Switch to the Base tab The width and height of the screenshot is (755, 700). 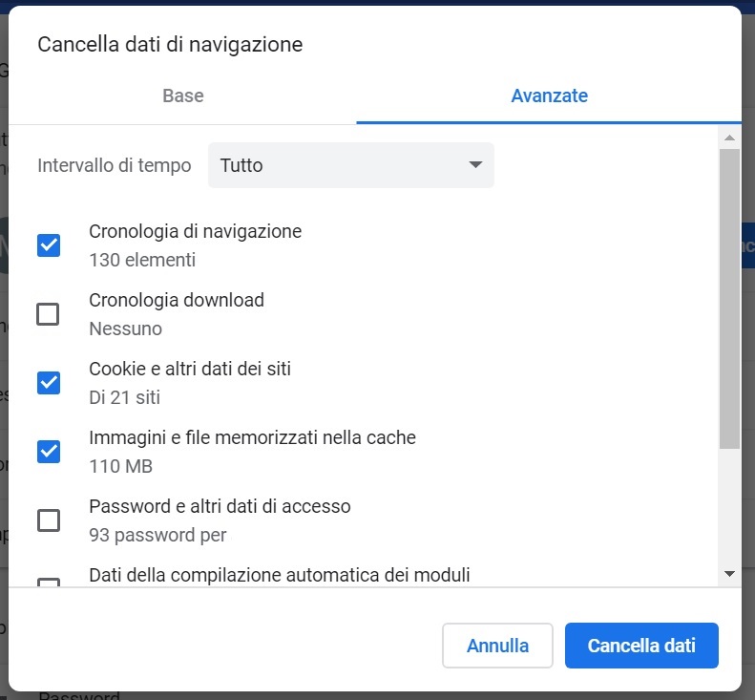183,95
